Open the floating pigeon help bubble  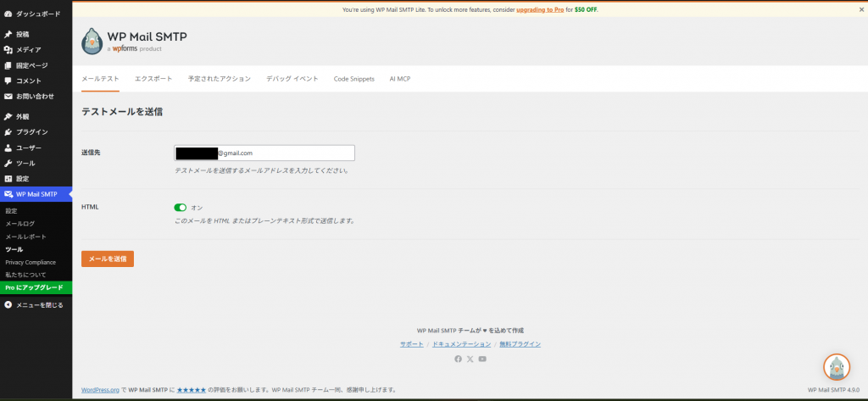(836, 367)
